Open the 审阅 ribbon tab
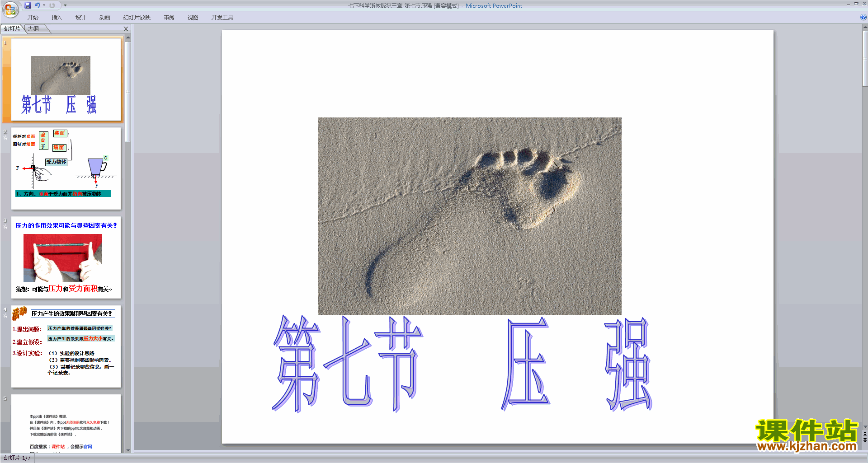This screenshot has height=463, width=868. click(169, 18)
